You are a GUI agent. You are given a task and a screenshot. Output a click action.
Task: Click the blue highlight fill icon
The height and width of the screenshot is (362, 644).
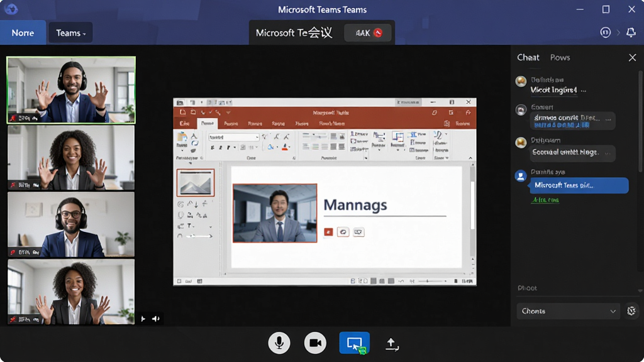tap(270, 147)
